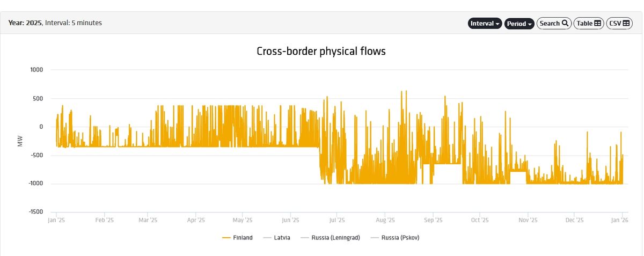
Task: Click the Jan '25 x-axis label
Action: pos(56,220)
